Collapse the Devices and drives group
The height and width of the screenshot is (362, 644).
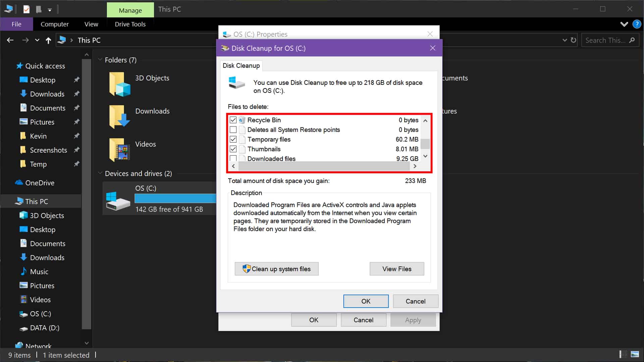pyautogui.click(x=100, y=173)
